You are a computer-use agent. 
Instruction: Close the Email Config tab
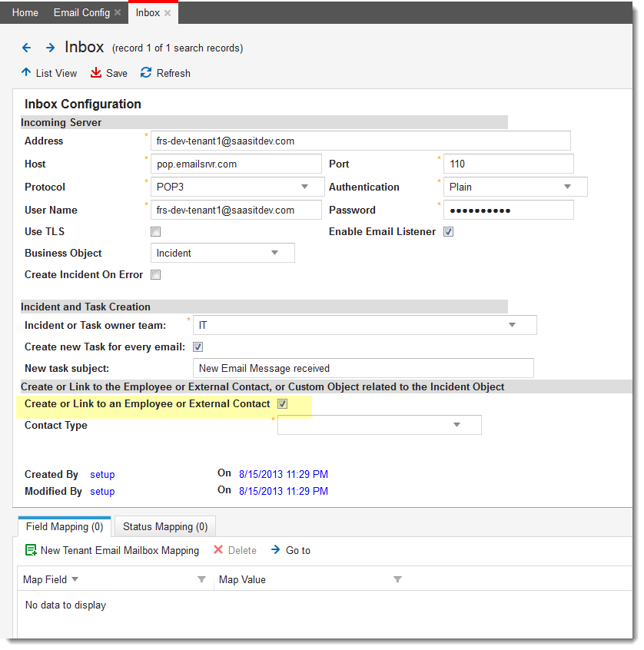[118, 12]
